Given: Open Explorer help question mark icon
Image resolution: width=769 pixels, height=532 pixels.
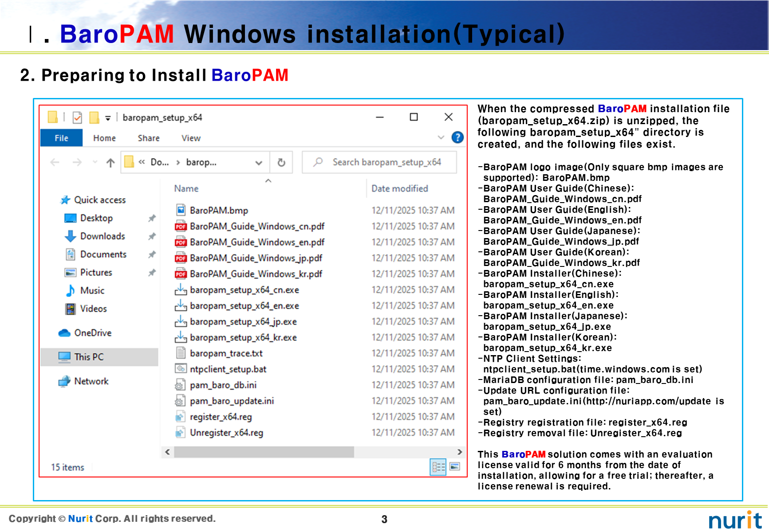Looking at the screenshot, I should (457, 137).
